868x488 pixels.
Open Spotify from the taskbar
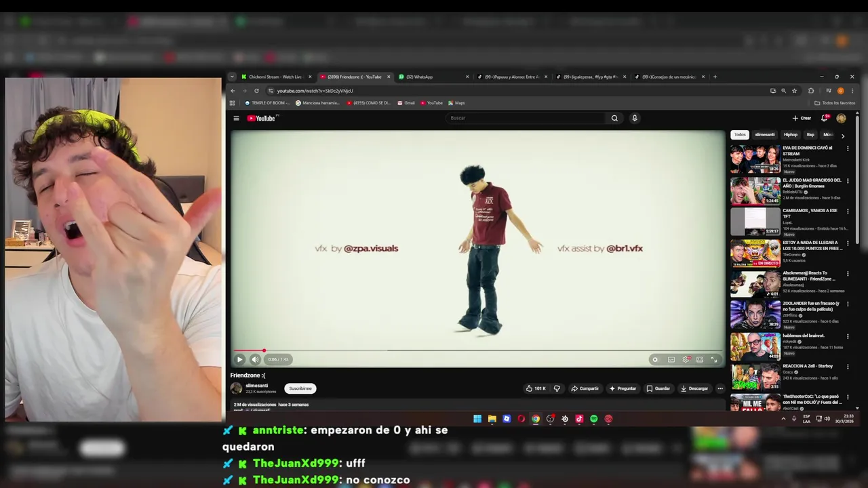tap(594, 419)
